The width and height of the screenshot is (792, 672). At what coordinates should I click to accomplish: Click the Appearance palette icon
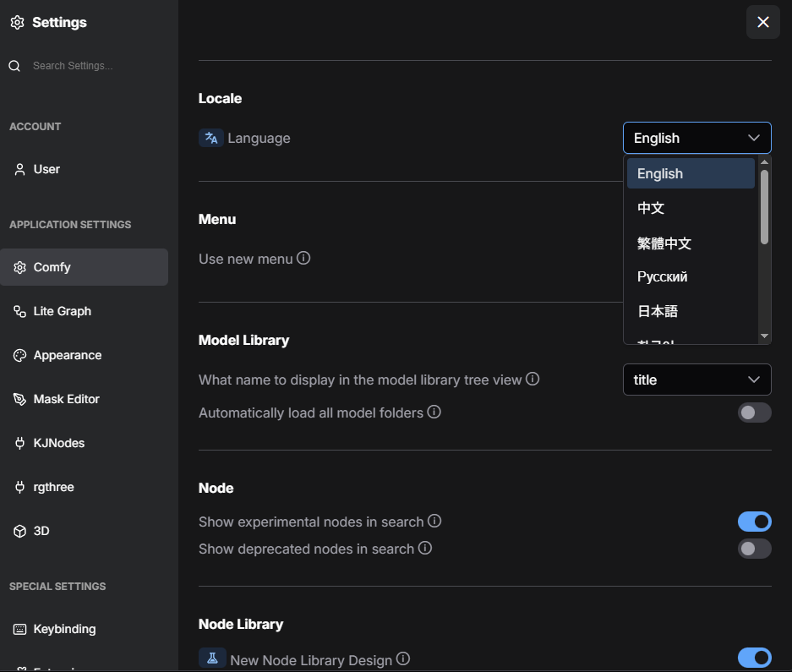(x=19, y=355)
